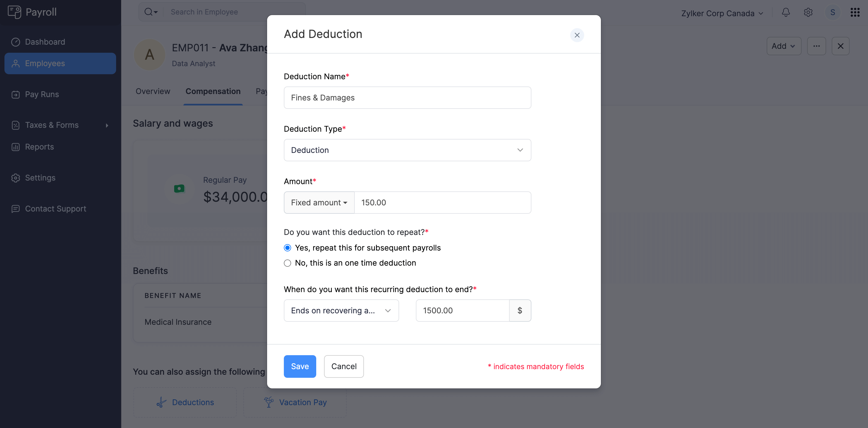Open Contact Support
The width and height of the screenshot is (868, 428).
click(x=55, y=209)
